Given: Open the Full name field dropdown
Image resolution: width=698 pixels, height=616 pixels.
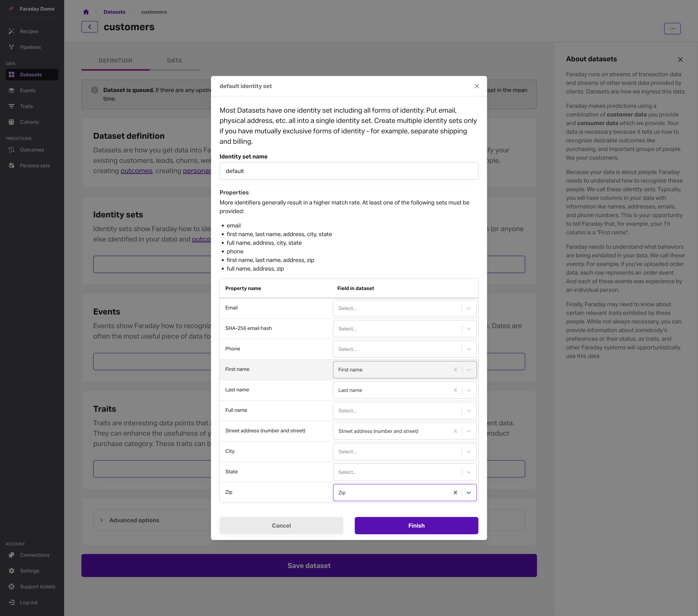Looking at the screenshot, I should [405, 410].
